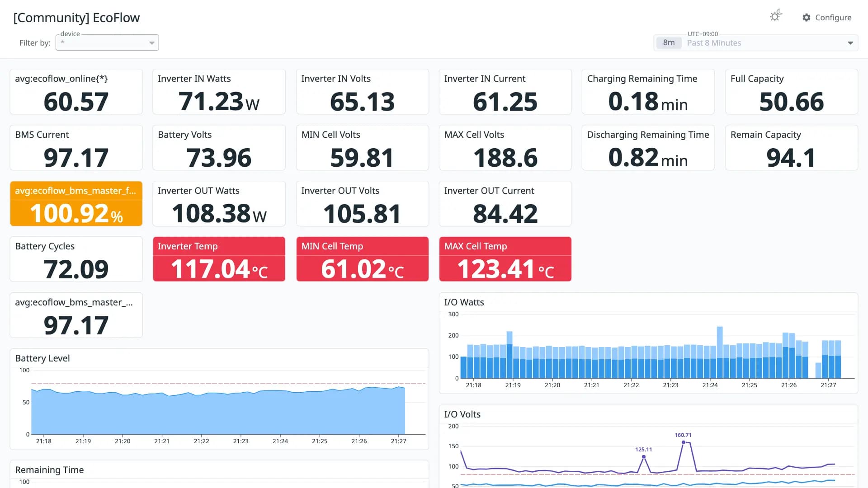Select the red MAX Cell Temp tile

point(505,259)
